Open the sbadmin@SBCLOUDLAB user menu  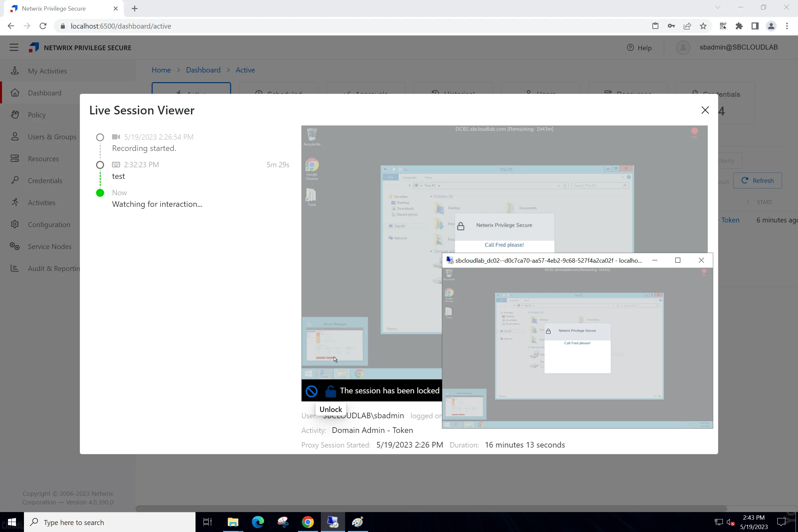point(738,47)
